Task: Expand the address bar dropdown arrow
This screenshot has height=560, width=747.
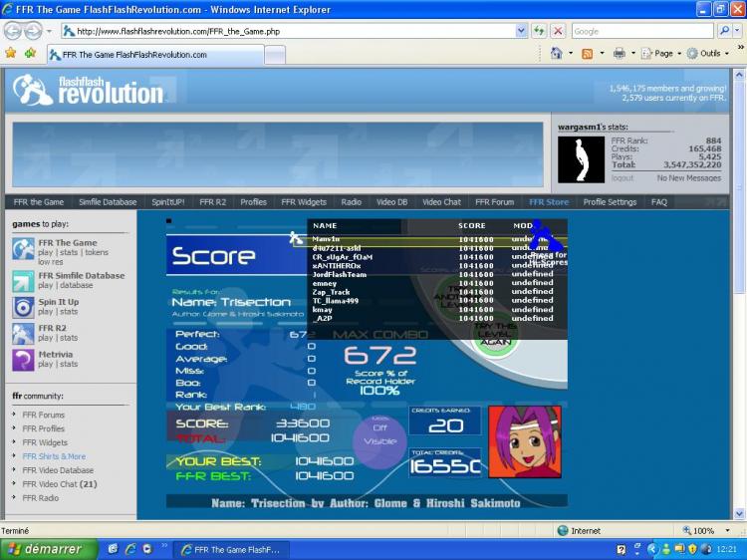Action: (x=523, y=31)
